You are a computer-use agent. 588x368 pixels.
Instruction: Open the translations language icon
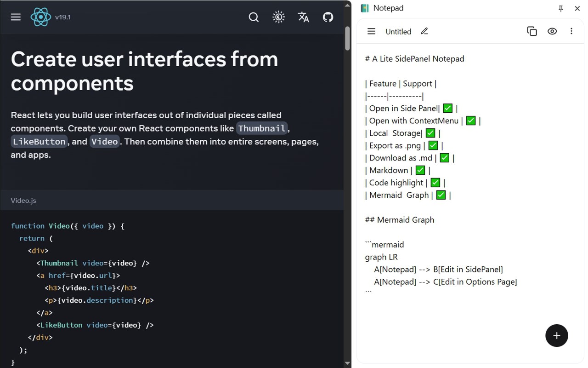click(x=303, y=17)
